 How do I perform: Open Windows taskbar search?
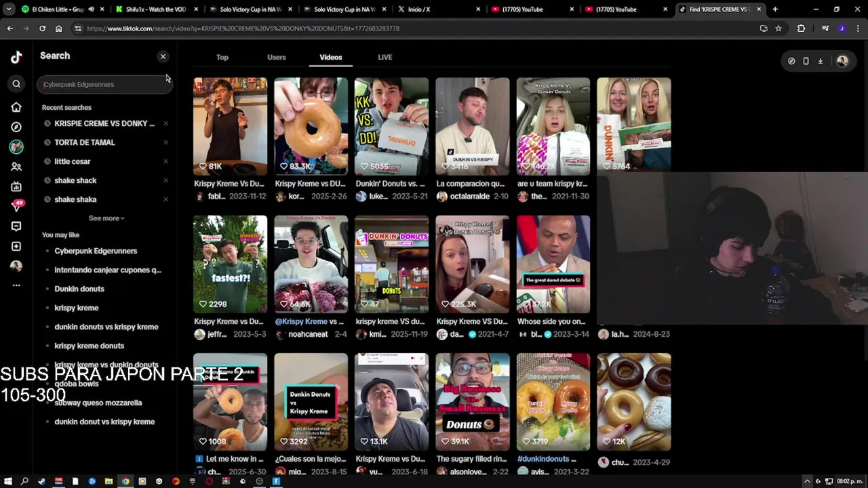pyautogui.click(x=24, y=481)
